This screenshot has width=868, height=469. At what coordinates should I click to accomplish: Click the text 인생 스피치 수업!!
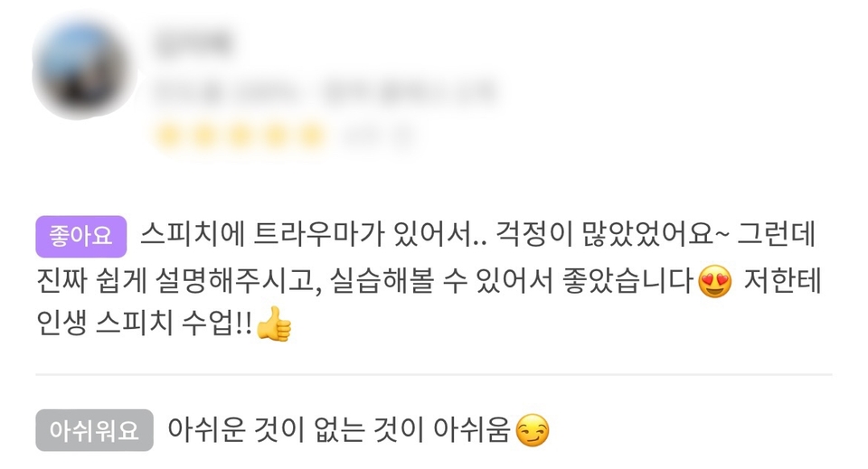144,324
